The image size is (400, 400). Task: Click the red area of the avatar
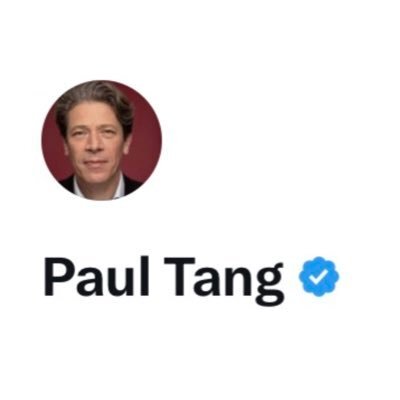[x=145, y=140]
